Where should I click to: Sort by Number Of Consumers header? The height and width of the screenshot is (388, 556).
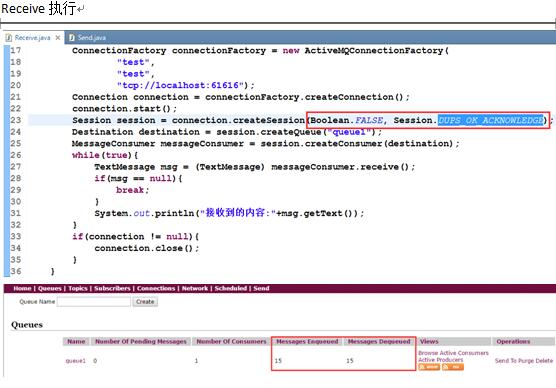pyautogui.click(x=231, y=341)
